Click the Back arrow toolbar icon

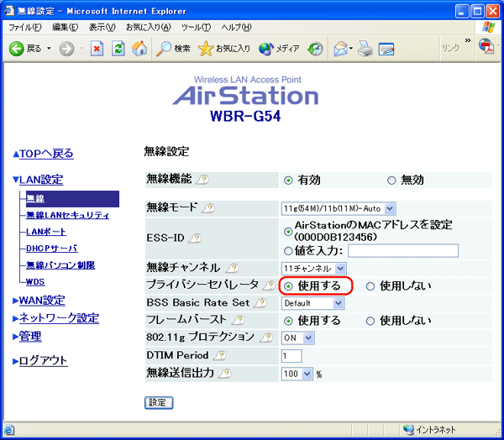[x=17, y=49]
